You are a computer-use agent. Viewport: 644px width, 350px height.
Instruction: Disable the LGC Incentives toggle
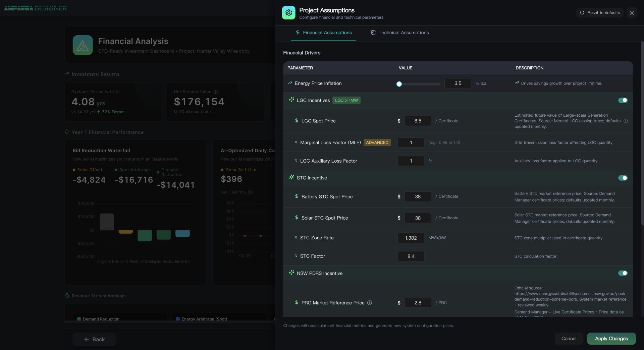[623, 100]
